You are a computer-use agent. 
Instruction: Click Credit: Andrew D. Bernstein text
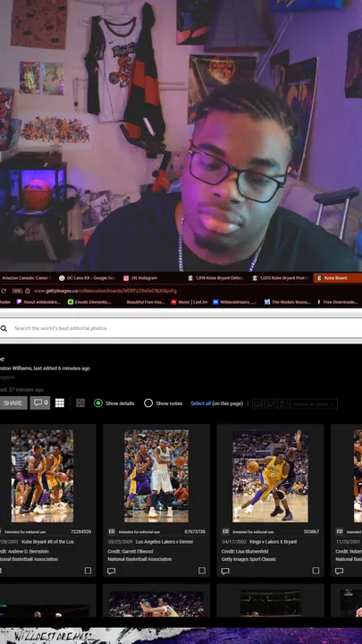click(24, 551)
